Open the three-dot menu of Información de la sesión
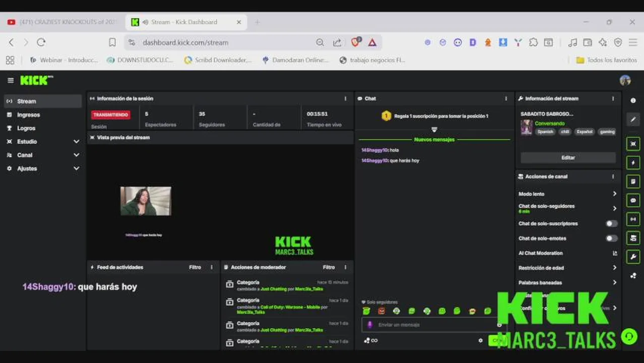The image size is (644, 363). tap(345, 99)
